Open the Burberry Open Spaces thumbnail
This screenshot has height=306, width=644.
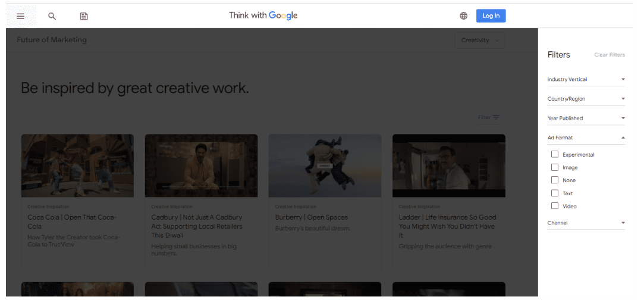click(325, 166)
